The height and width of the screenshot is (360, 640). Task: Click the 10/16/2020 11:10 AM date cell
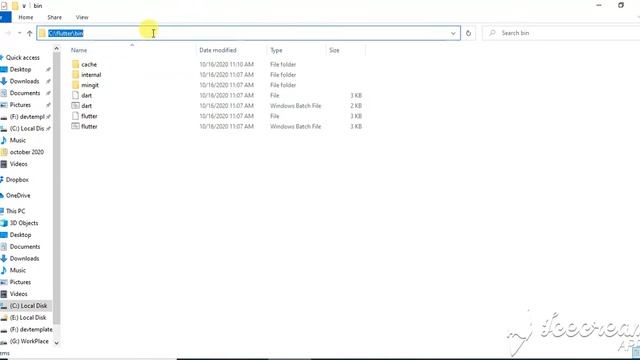227,64
